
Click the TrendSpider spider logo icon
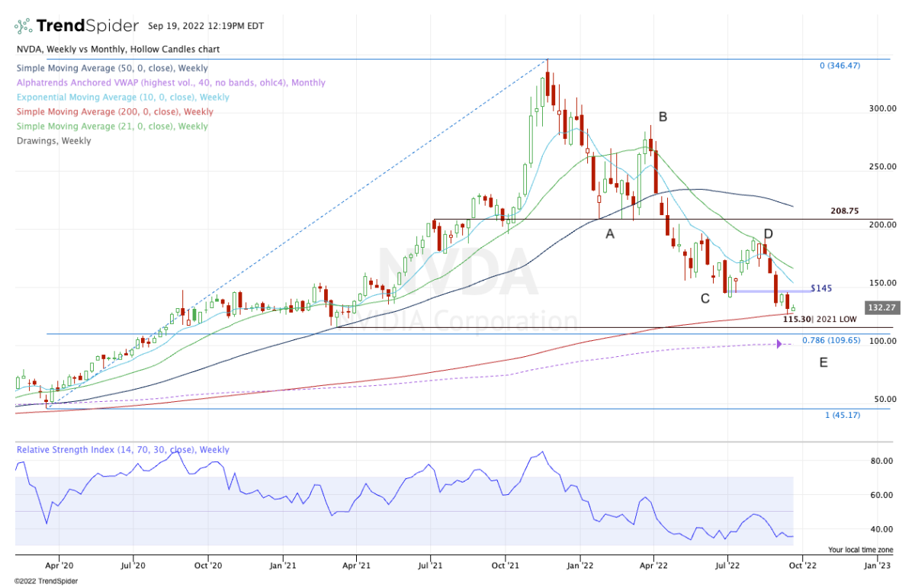(x=24, y=27)
